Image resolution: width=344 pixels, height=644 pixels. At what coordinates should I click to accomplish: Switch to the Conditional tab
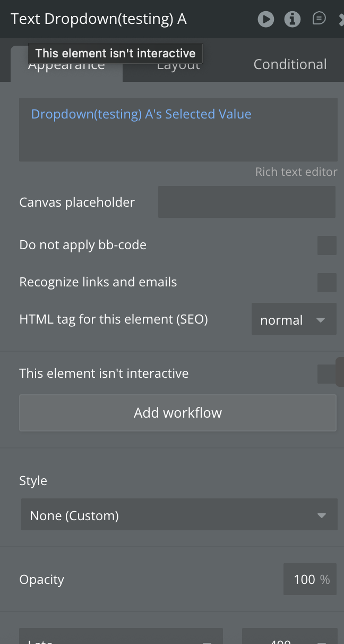pyautogui.click(x=290, y=65)
